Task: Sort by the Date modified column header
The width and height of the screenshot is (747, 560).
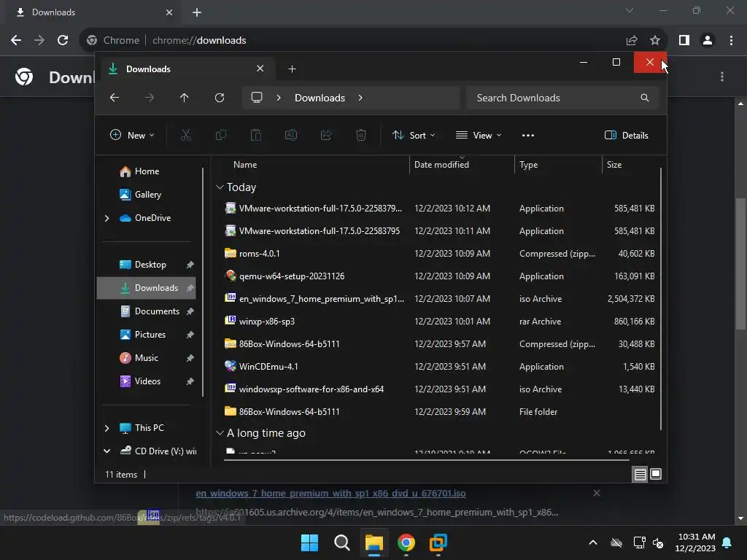Action: tap(441, 165)
